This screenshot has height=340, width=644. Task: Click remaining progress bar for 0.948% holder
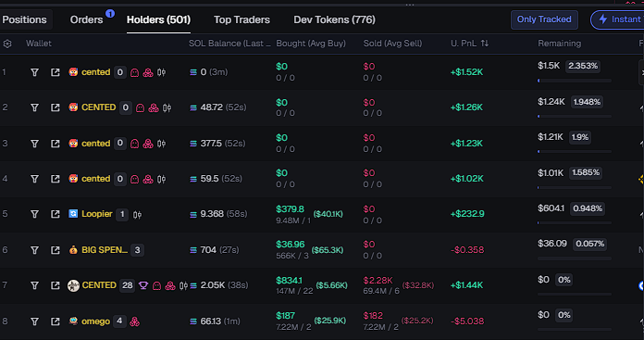(575, 223)
